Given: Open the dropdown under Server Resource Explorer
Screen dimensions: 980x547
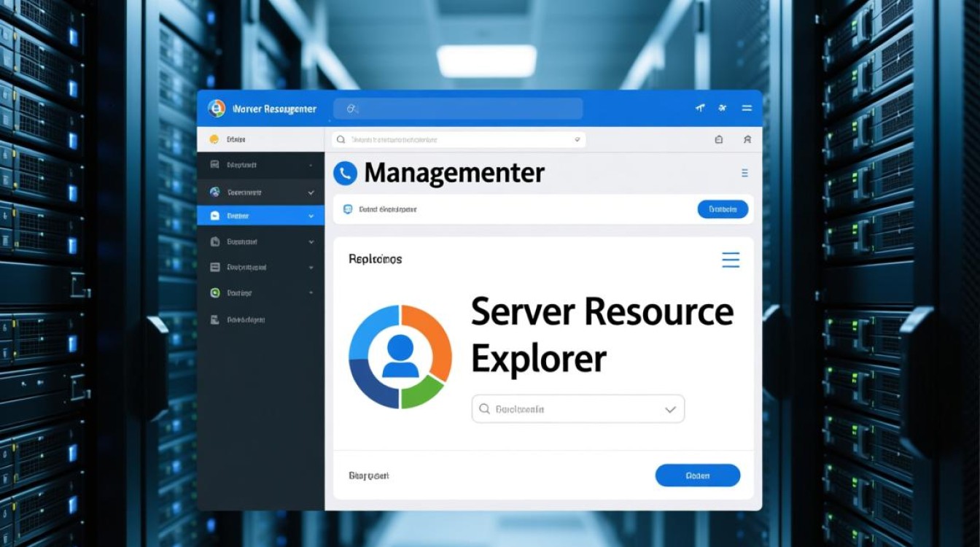Looking at the screenshot, I should tap(670, 410).
